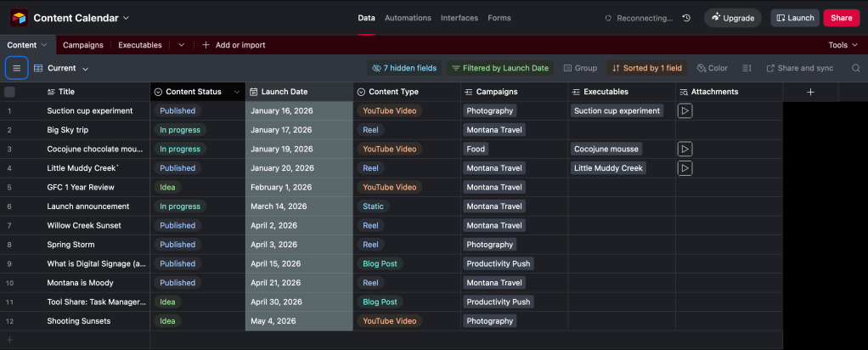The image size is (868, 350).
Task: Expand the Current view dropdown
Action: click(61, 68)
